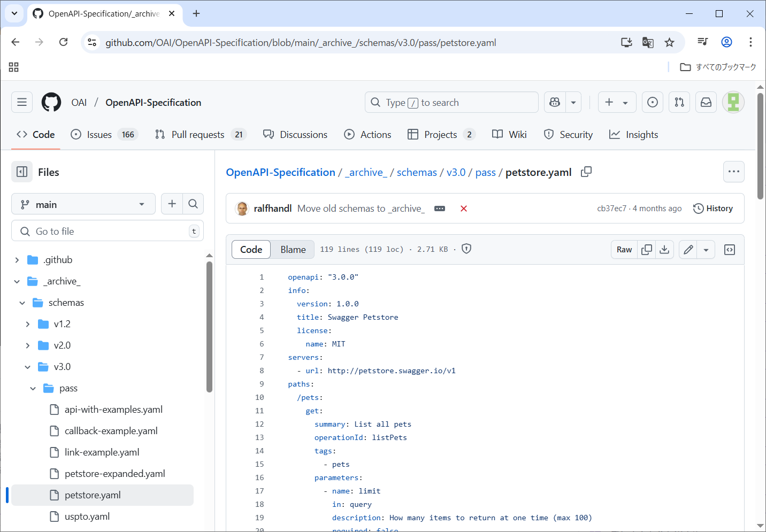The width and height of the screenshot is (766, 532).
Task: Copy raw file contents to clipboard
Action: coord(647,250)
